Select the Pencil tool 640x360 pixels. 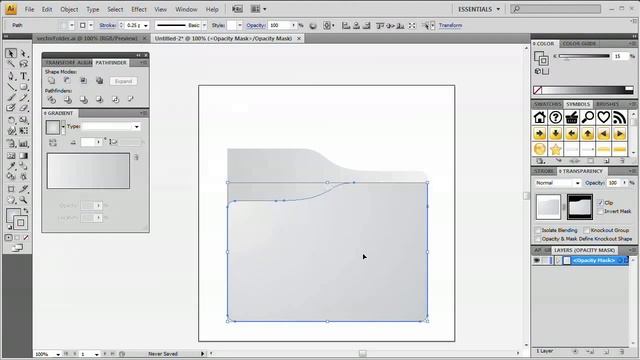(x=24, y=98)
